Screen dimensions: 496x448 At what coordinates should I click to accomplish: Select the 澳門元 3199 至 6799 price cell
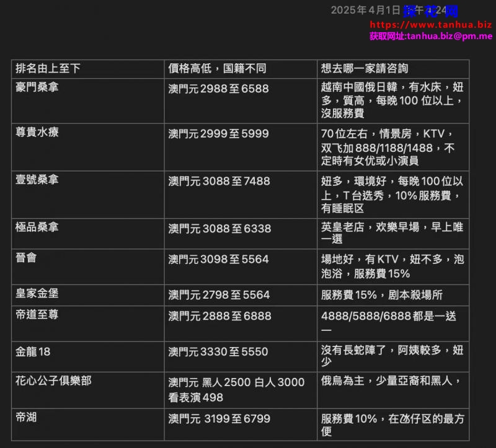click(219, 419)
